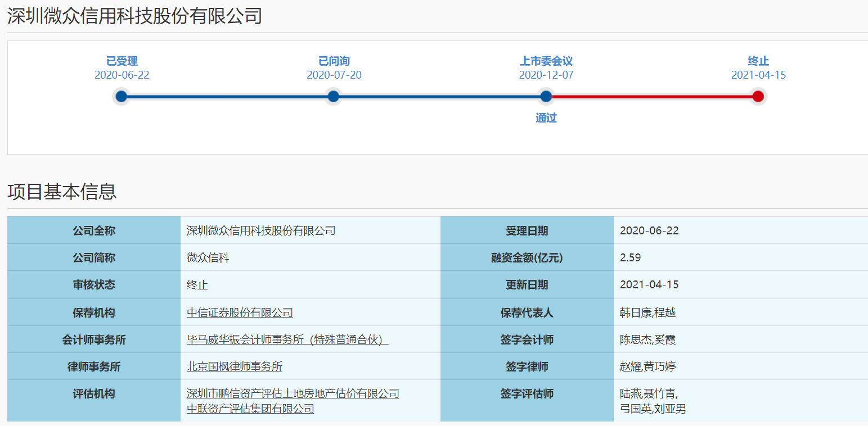Click the page title 深圳微众信用科技股份有限公司
The width and height of the screenshot is (868, 426).
(x=135, y=16)
